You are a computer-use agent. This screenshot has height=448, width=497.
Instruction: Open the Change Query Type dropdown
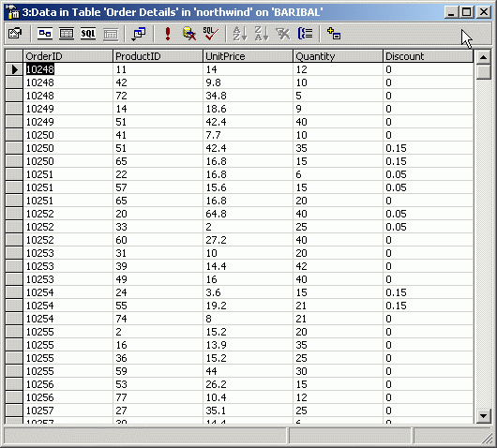[139, 33]
